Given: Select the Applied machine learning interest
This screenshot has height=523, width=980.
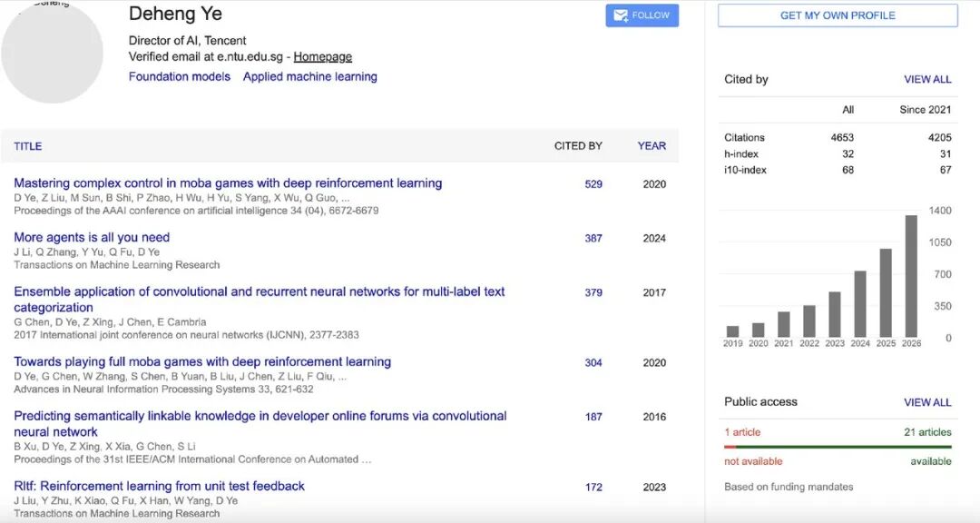Looking at the screenshot, I should point(310,77).
